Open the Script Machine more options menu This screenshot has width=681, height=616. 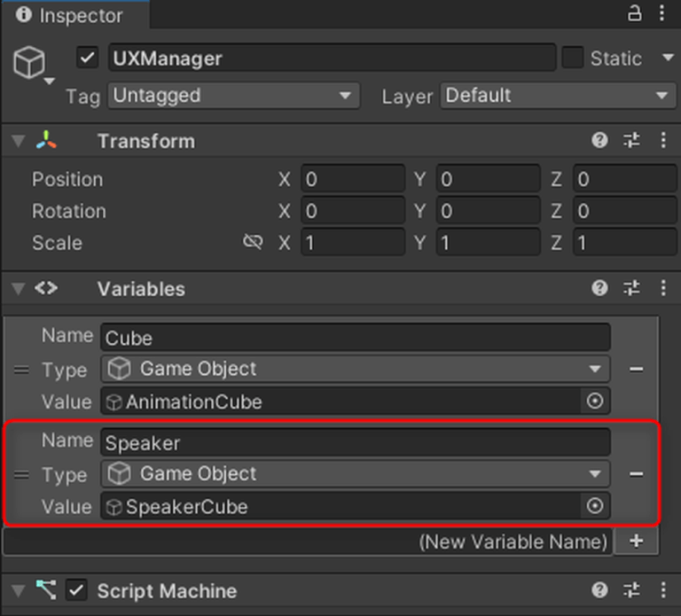(x=663, y=590)
